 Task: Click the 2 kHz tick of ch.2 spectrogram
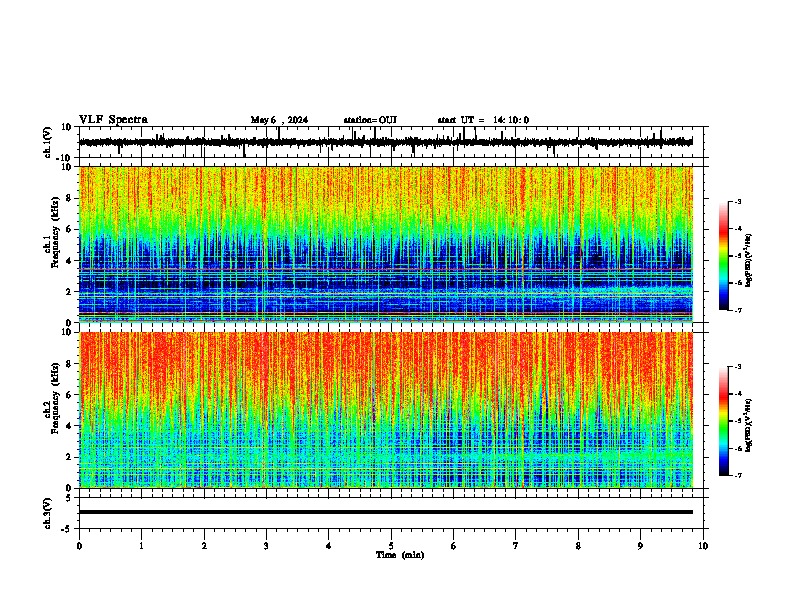click(69, 457)
